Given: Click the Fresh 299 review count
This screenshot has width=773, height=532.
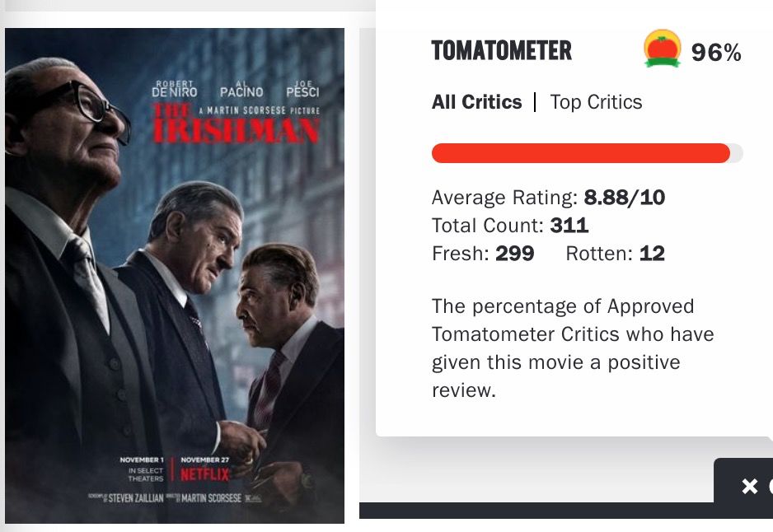Looking at the screenshot, I should click(x=514, y=254).
